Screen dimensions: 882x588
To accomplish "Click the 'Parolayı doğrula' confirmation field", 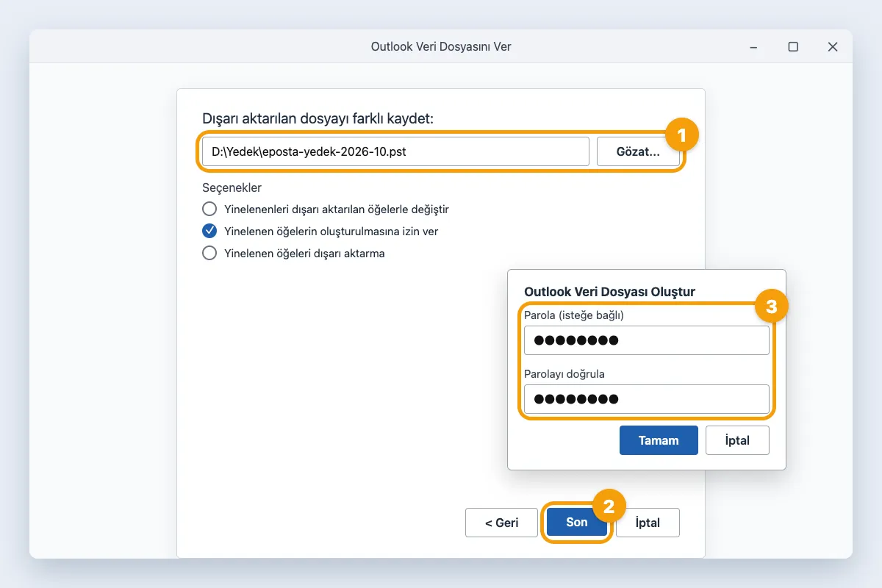I will [x=647, y=399].
